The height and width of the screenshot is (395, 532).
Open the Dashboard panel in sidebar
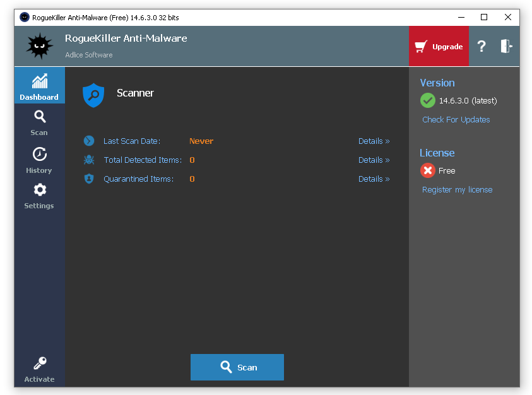coord(39,85)
